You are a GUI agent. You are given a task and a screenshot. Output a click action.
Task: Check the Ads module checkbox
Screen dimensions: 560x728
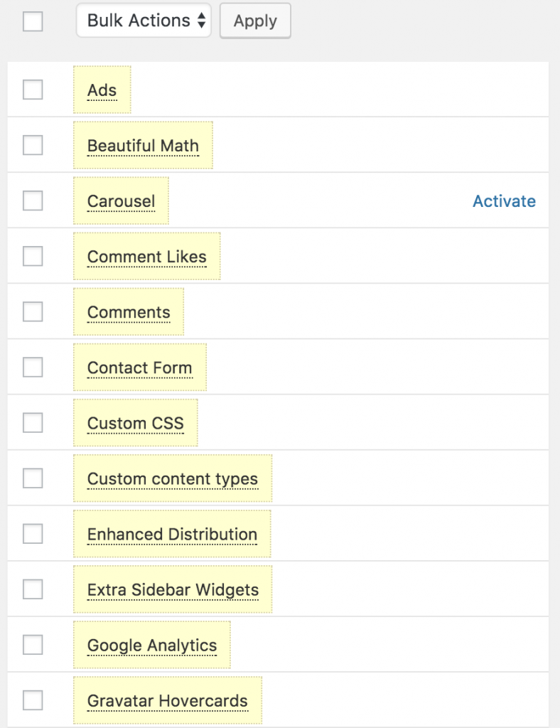point(33,90)
